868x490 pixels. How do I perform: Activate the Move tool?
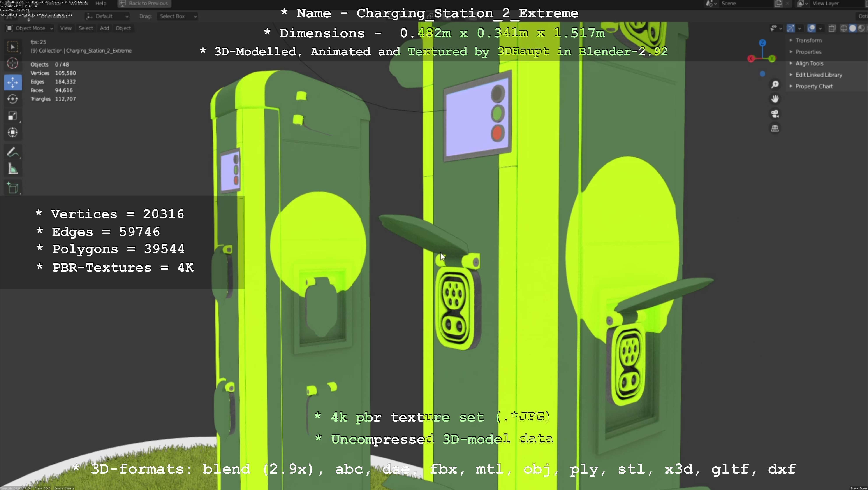[x=12, y=82]
